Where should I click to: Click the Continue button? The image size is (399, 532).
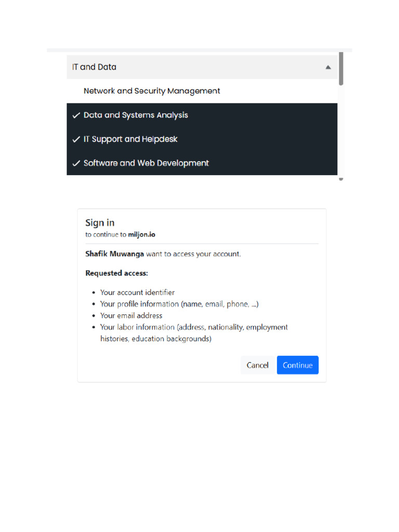point(298,365)
